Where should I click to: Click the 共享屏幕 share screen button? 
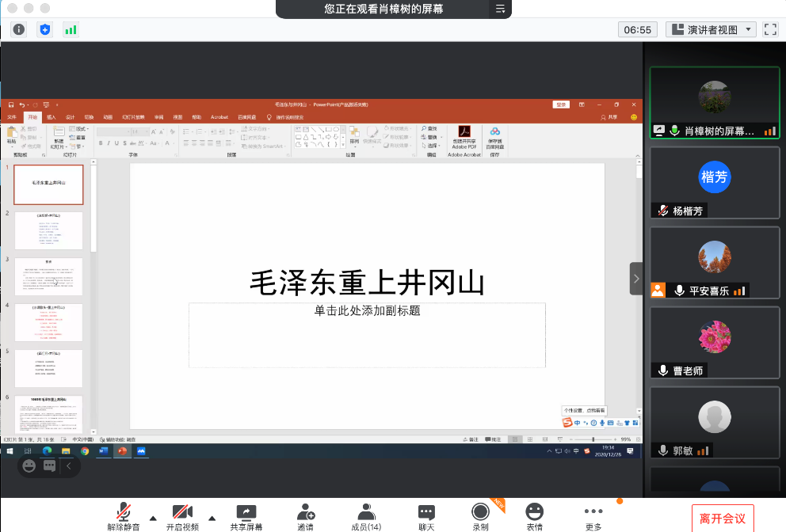(246, 516)
